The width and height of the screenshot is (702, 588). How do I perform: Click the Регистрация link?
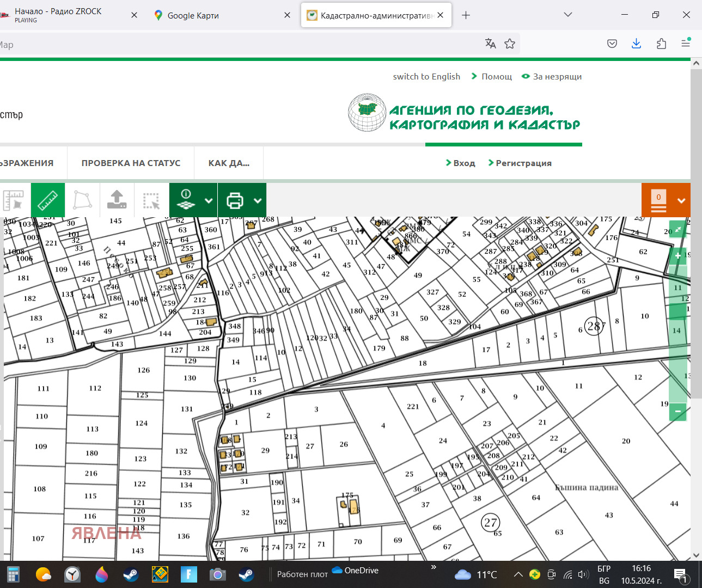[x=523, y=163]
